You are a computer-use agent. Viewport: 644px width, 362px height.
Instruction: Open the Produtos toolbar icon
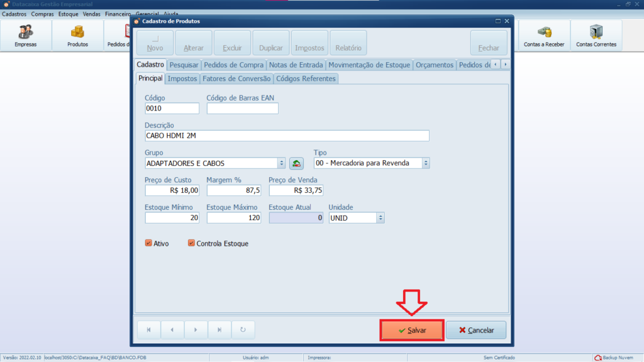(x=77, y=35)
